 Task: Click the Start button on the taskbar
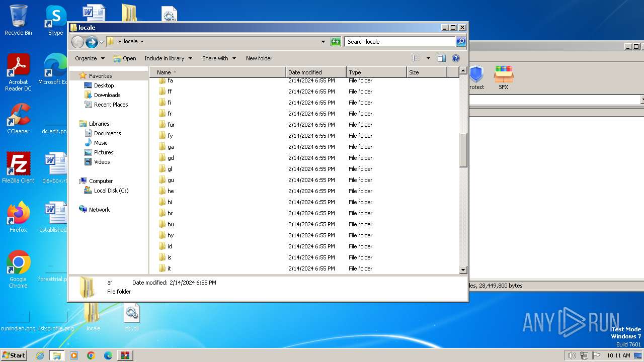(x=14, y=355)
